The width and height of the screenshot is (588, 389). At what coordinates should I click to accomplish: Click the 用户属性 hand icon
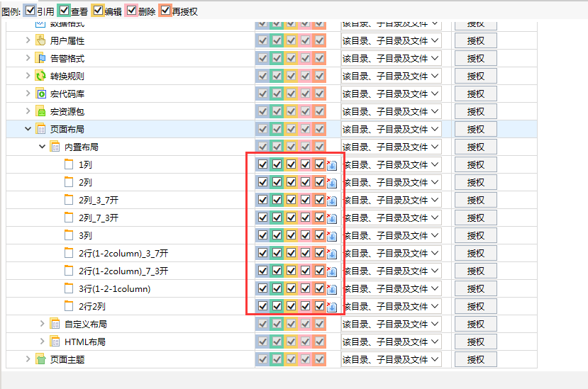(x=40, y=40)
